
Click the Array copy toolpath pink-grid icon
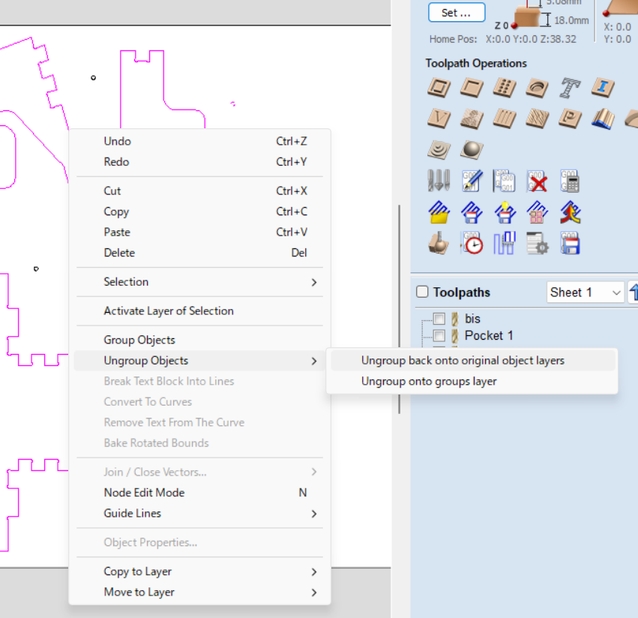[537, 212]
